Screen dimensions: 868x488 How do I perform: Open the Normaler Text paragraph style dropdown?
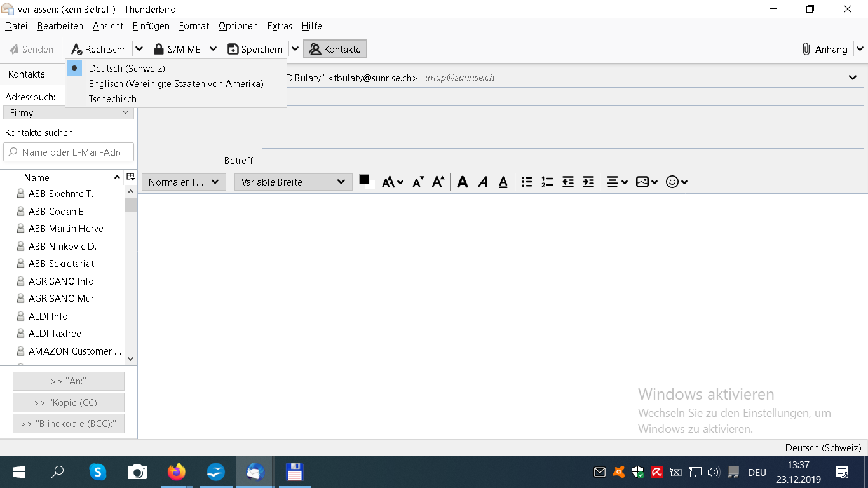point(184,182)
